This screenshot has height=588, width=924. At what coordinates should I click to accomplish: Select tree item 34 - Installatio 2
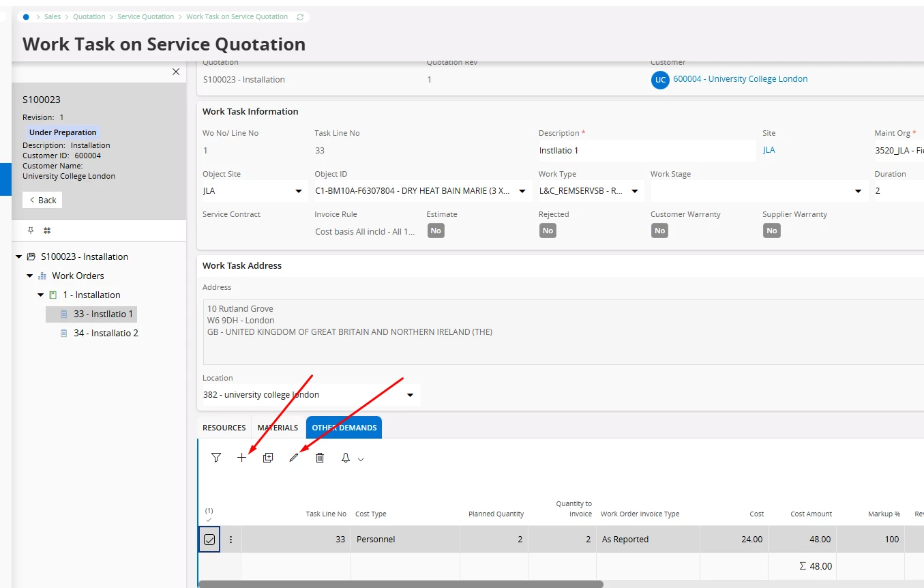[106, 334]
